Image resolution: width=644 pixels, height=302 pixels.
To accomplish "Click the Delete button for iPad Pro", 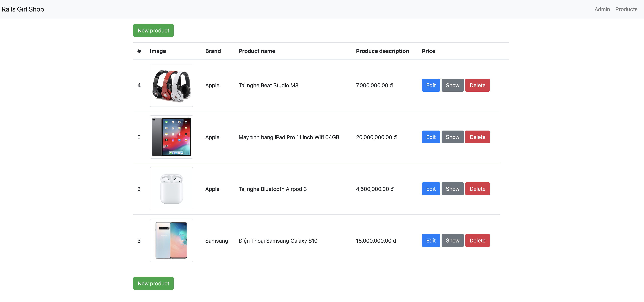I will [x=477, y=137].
